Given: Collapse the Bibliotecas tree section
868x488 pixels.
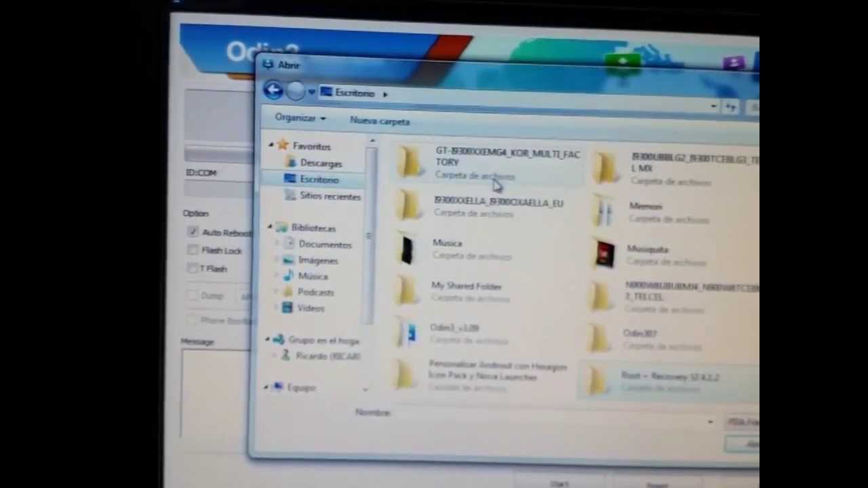Looking at the screenshot, I should click(270, 227).
